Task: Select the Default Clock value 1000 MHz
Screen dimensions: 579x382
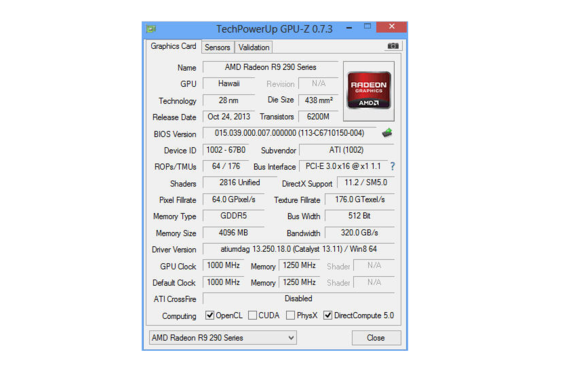Action: pyautogui.click(x=223, y=282)
